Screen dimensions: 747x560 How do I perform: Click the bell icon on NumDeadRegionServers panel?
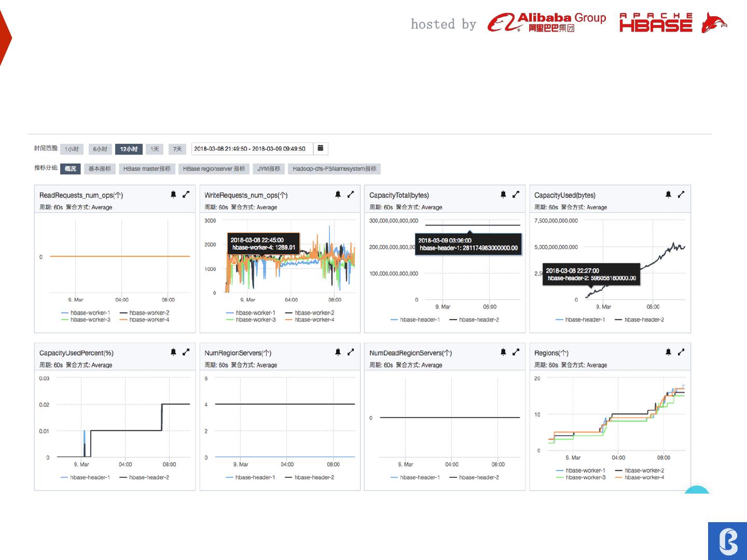(503, 352)
